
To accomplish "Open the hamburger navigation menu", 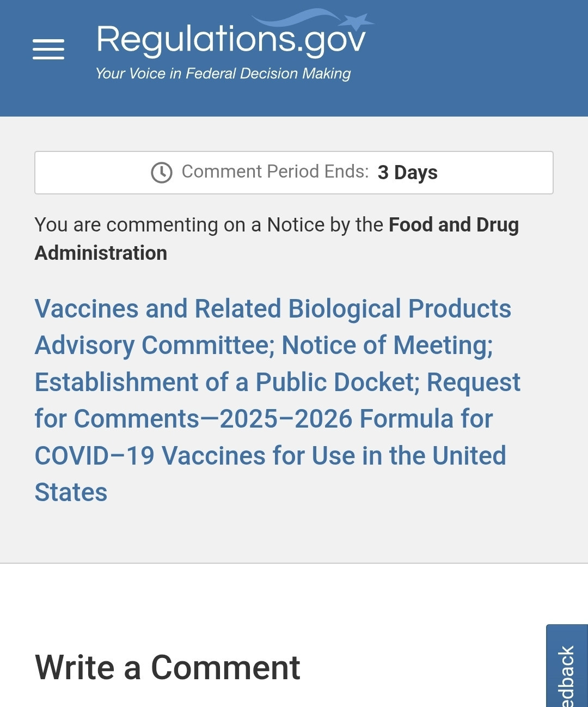I will click(48, 49).
